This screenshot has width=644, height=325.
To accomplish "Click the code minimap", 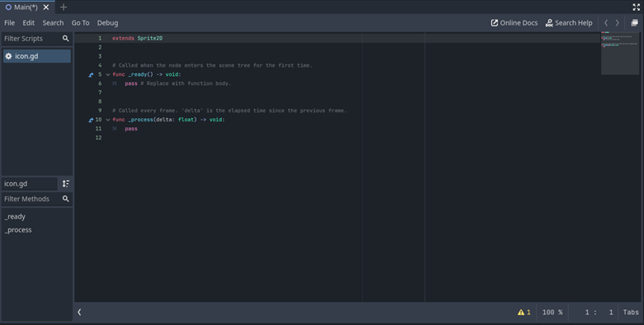I will pyautogui.click(x=620, y=54).
